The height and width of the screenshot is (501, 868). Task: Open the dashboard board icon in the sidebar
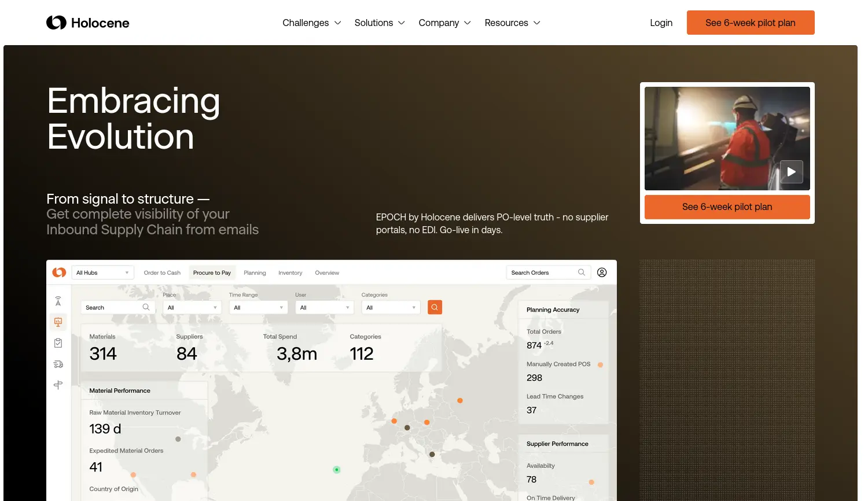pos(58,322)
